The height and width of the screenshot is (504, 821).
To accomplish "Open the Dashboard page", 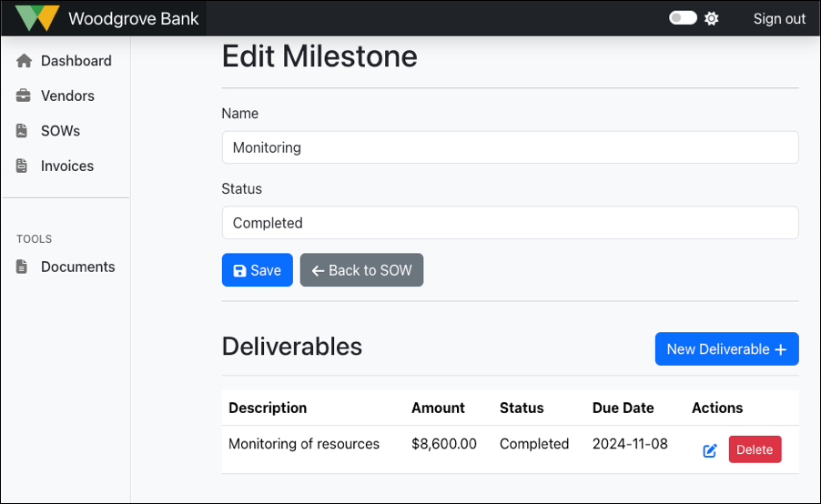I will [76, 61].
